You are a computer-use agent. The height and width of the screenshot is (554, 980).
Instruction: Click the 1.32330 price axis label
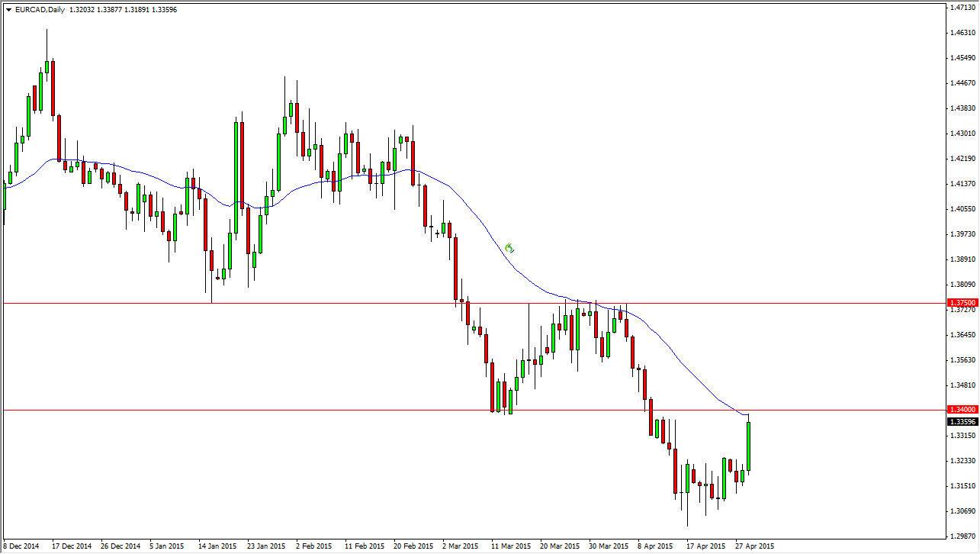(x=964, y=461)
